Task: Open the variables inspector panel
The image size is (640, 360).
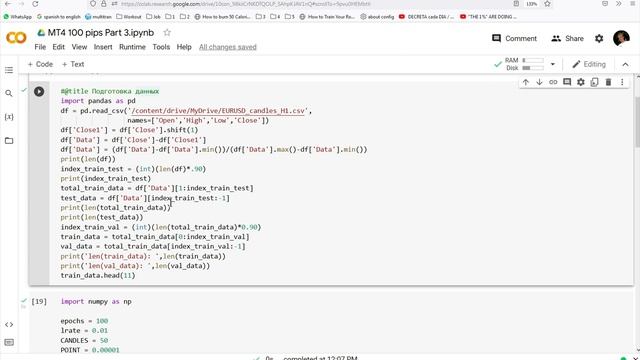Action: tap(9, 117)
